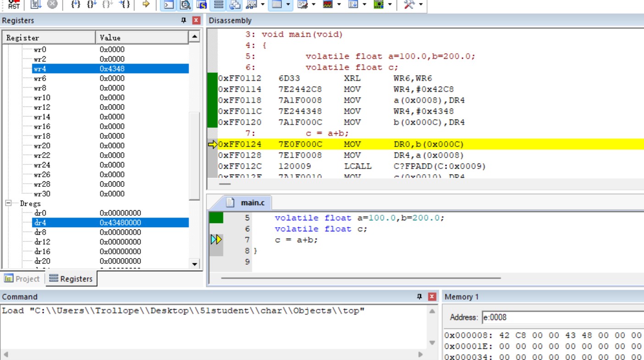This screenshot has height=360, width=644.
Task: Click main.c editor horizontal scrollbar
Action: (x=361, y=278)
